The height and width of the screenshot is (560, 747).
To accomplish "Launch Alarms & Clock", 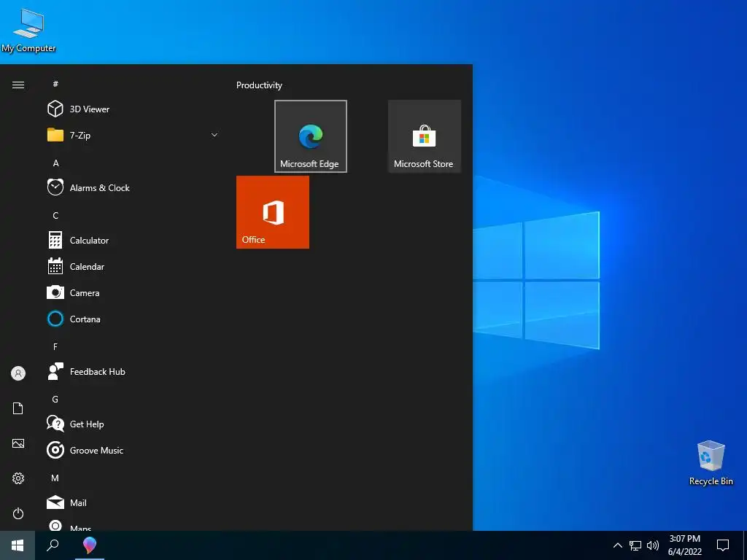I will coord(131,187).
